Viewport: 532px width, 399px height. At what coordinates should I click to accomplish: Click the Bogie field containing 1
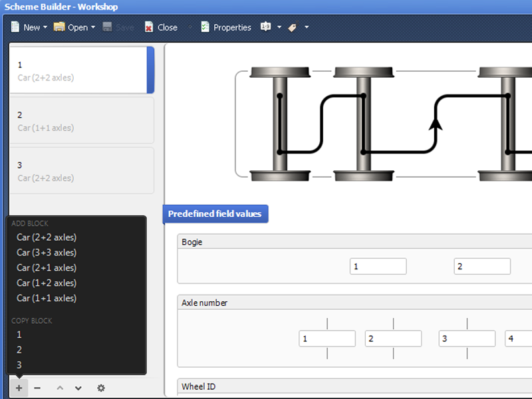[378, 267]
